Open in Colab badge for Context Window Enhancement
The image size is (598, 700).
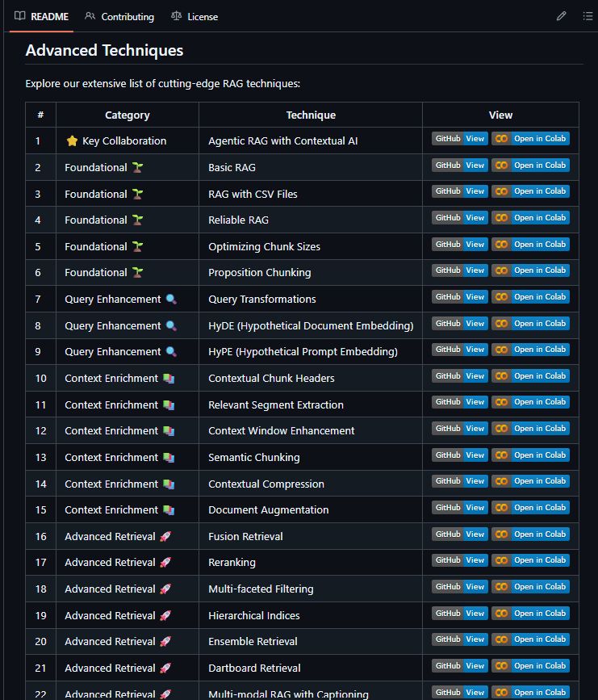[530, 429]
